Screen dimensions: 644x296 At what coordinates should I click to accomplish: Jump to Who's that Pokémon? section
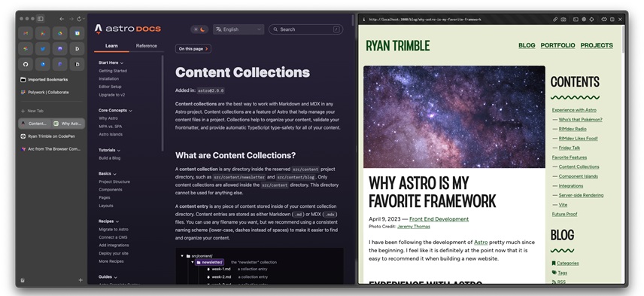point(580,119)
